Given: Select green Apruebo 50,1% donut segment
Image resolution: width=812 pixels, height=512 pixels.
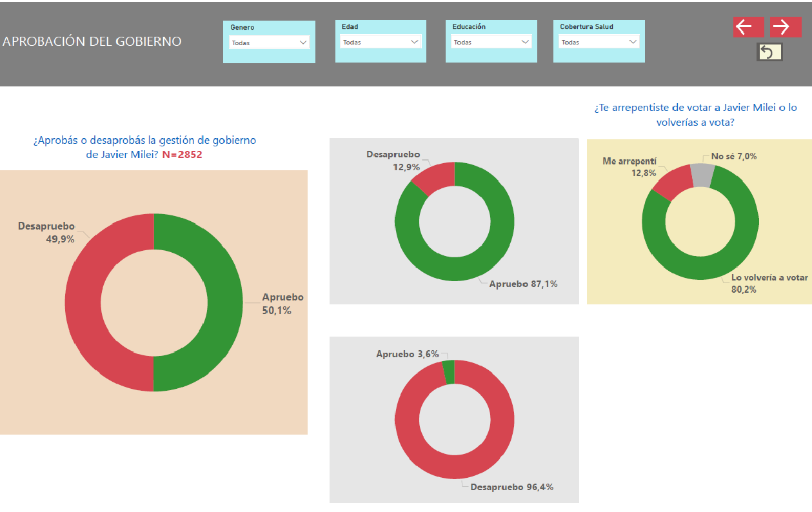Looking at the screenshot, I should click(226, 303).
